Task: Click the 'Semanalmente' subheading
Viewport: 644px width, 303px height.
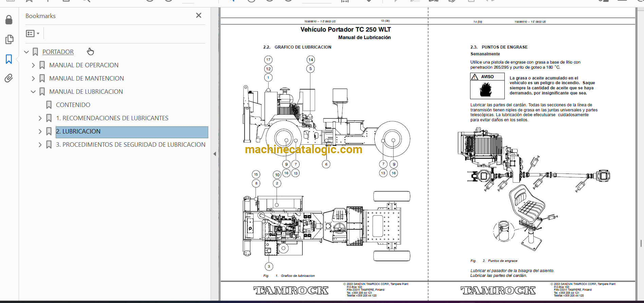Action: (485, 54)
